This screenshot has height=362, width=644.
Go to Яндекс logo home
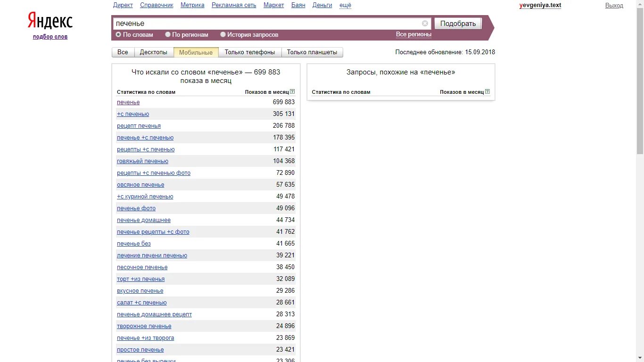[x=50, y=21]
